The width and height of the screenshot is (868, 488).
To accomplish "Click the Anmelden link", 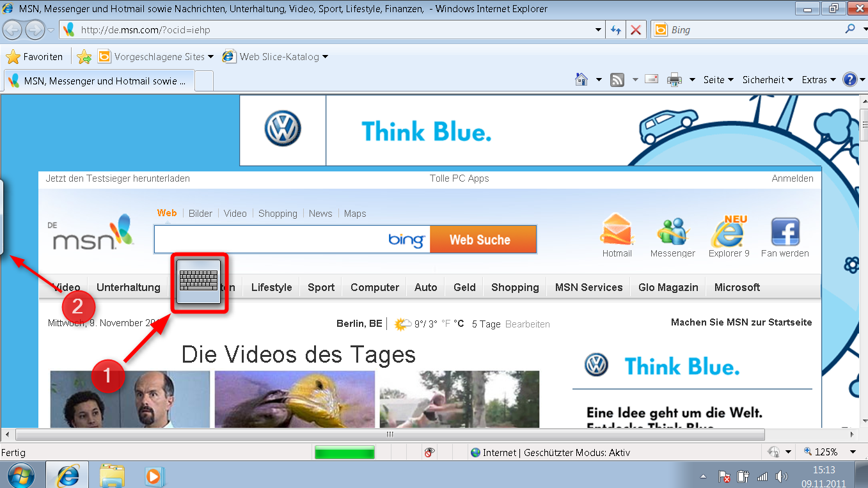I will click(792, 178).
